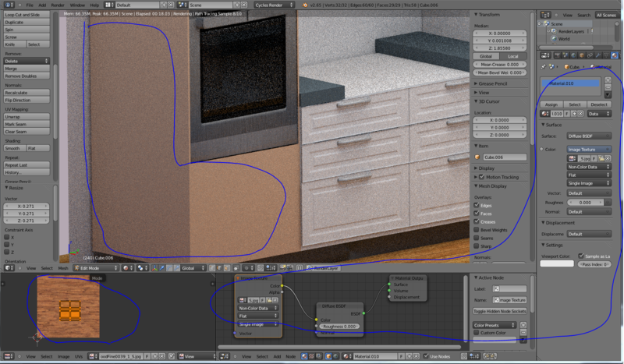Click UV image editor type icon
The image size is (624, 364).
coord(9,356)
